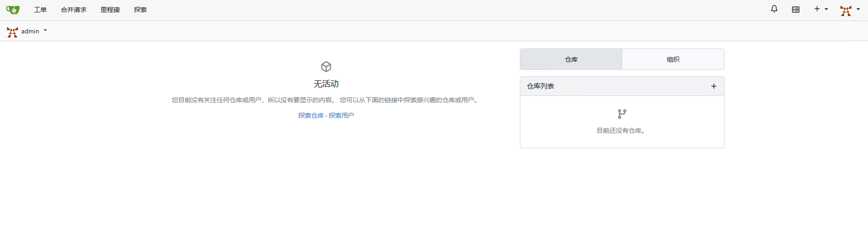Click the cube icon above 无活动
The image size is (868, 250).
[326, 67]
